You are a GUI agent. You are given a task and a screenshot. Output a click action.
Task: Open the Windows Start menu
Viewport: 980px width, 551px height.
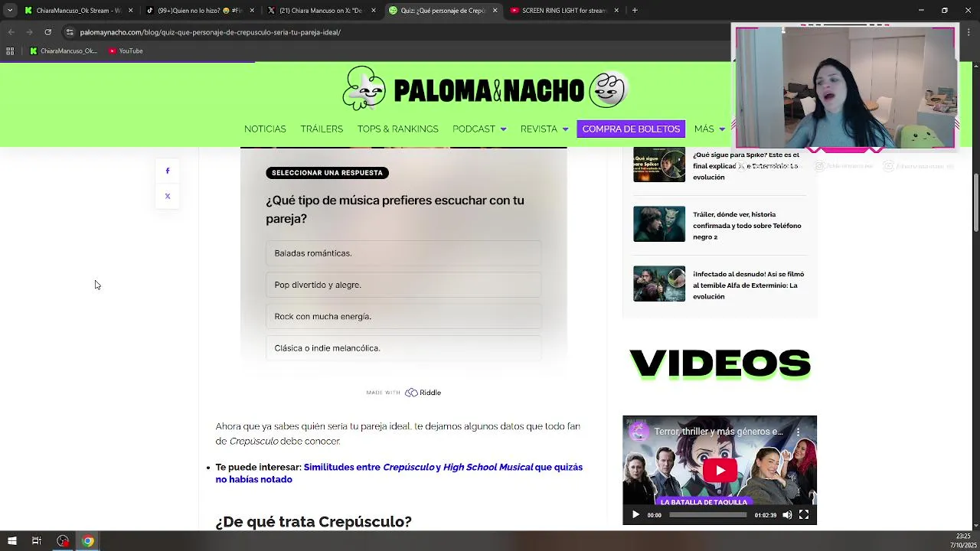pyautogui.click(x=11, y=541)
